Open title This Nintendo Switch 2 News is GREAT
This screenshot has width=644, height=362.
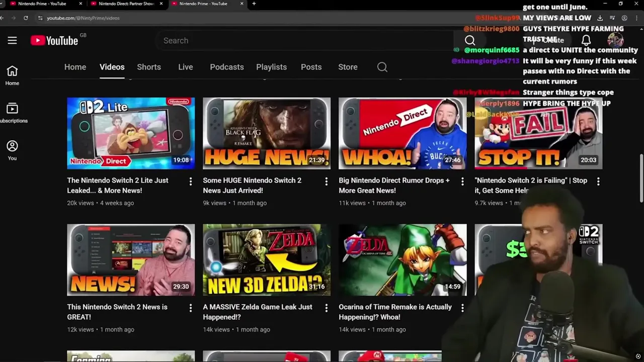click(x=117, y=312)
